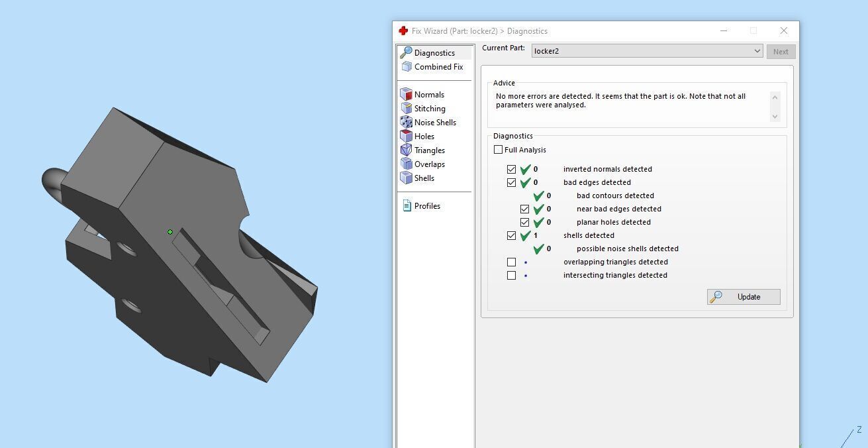Image resolution: width=868 pixels, height=448 pixels.
Task: Uncheck bad edges detected checkbox
Action: 511,182
